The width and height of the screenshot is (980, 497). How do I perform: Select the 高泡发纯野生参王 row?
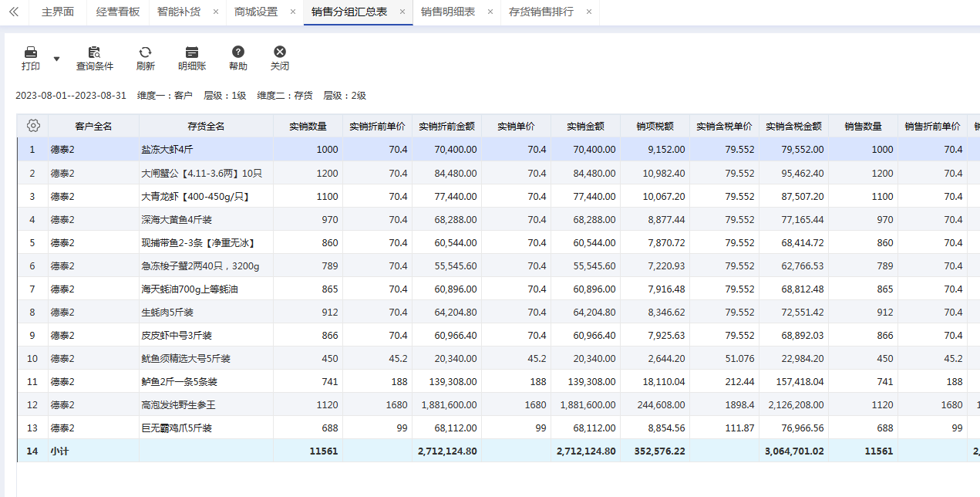pos(498,404)
